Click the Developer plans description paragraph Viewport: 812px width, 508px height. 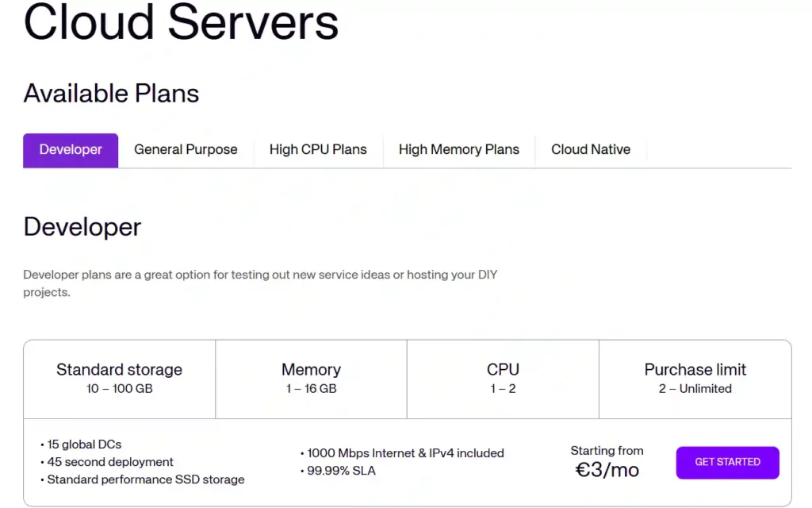(260, 283)
